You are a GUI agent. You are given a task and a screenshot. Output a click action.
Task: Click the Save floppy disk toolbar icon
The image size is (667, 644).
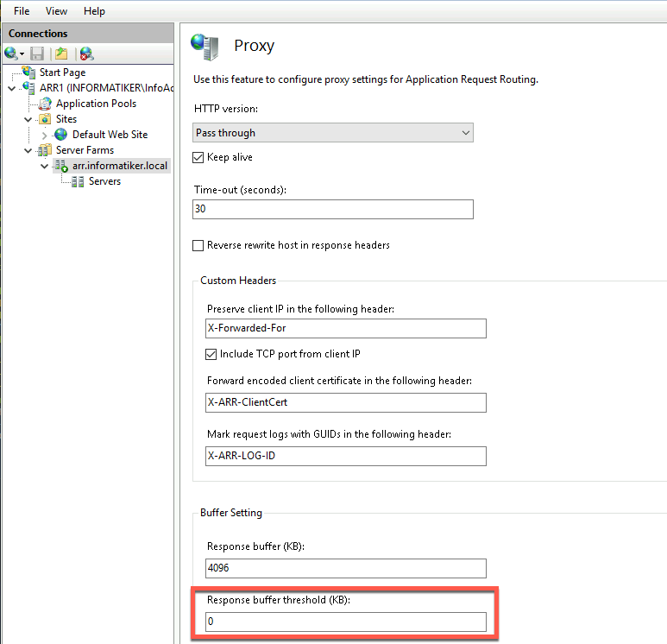pyautogui.click(x=37, y=54)
